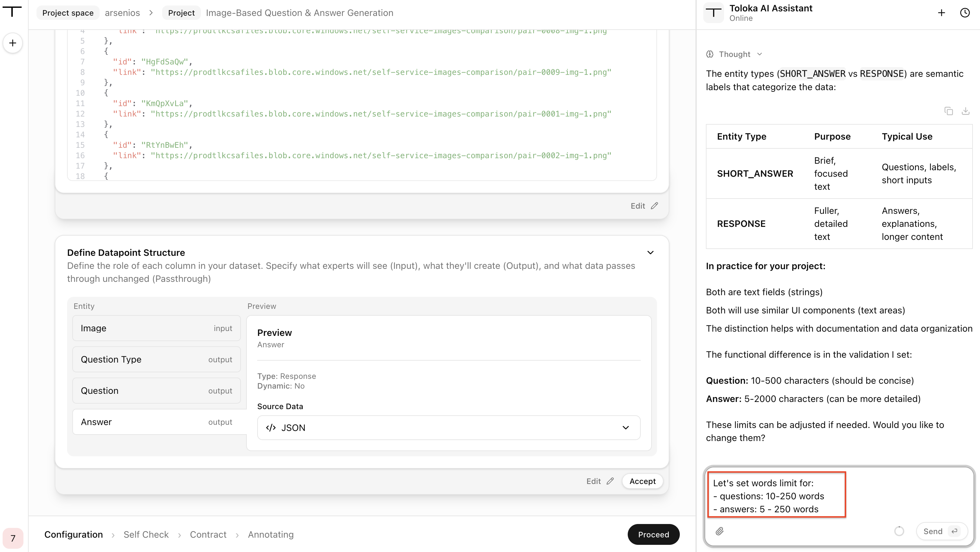Open the arsenios breadcrumb
The image size is (980, 552).
pos(122,13)
